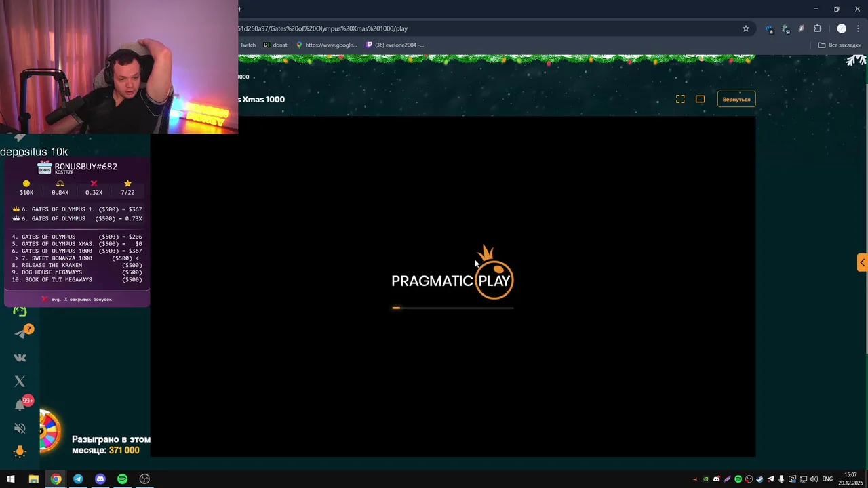Click the microphone tray icon

pyautogui.click(x=781, y=479)
